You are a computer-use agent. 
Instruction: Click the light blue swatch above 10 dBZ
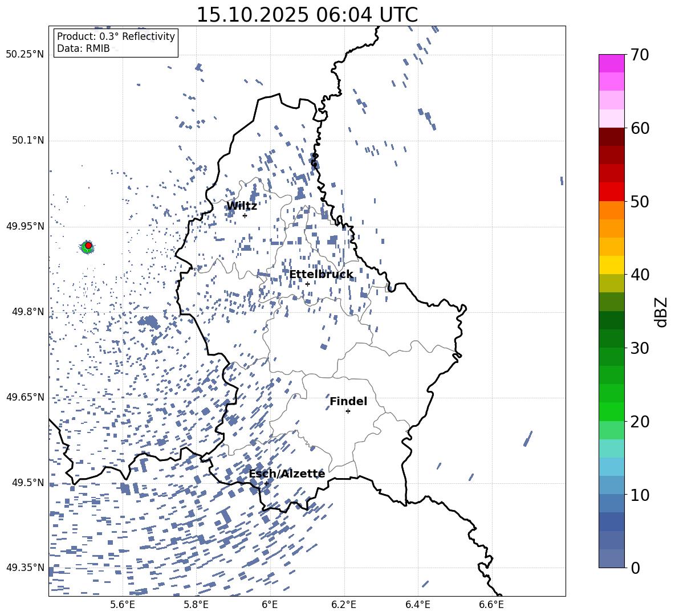(611, 485)
